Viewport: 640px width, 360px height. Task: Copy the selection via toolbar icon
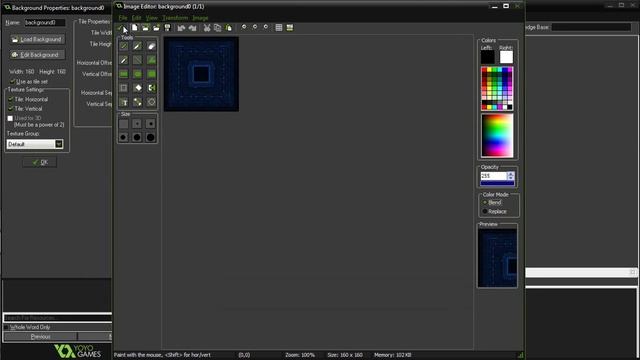(218, 28)
